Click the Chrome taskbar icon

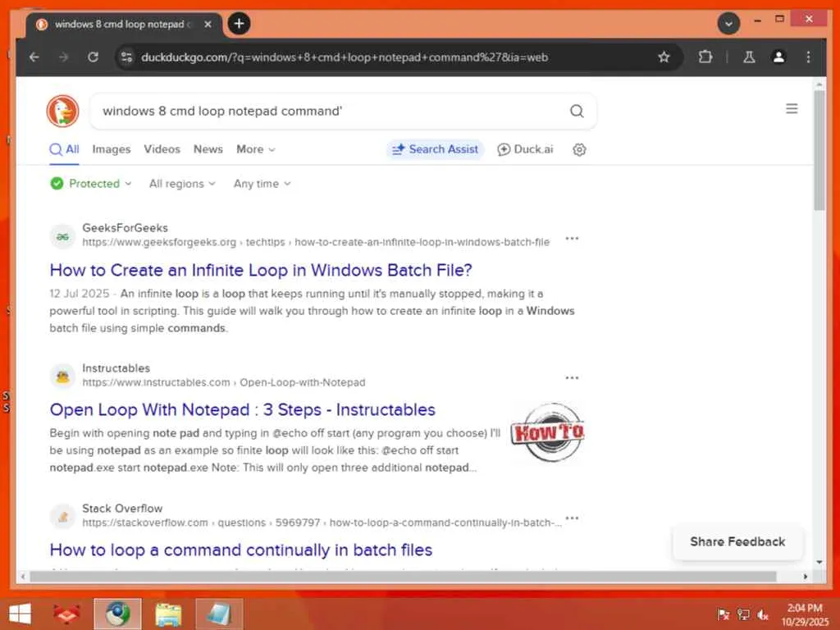117,614
